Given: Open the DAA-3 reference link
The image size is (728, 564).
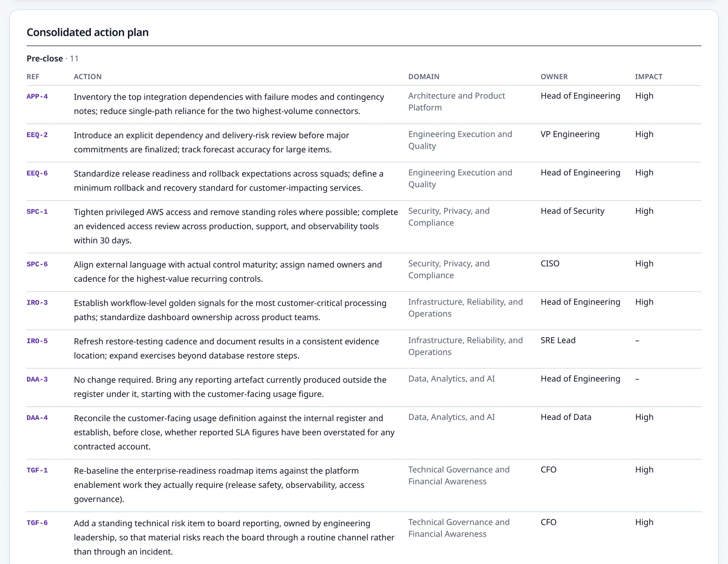Looking at the screenshot, I should (x=37, y=379).
